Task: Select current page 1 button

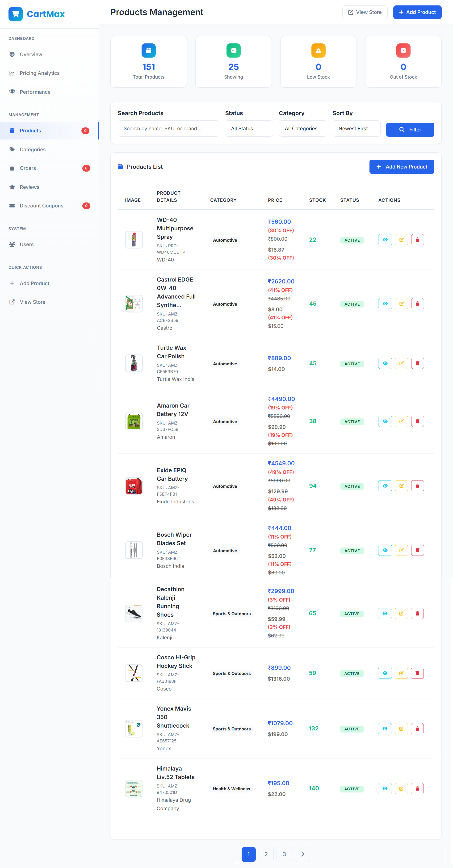Action: click(x=249, y=854)
